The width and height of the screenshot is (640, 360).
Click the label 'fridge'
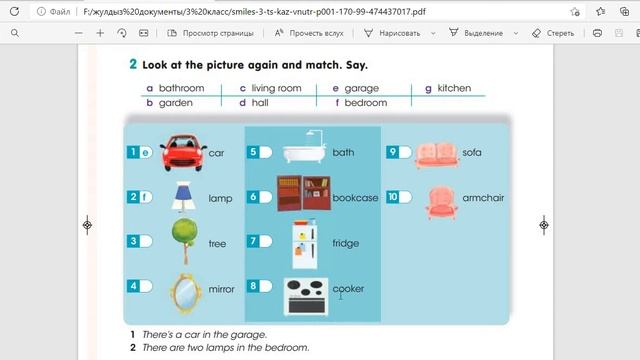click(346, 244)
